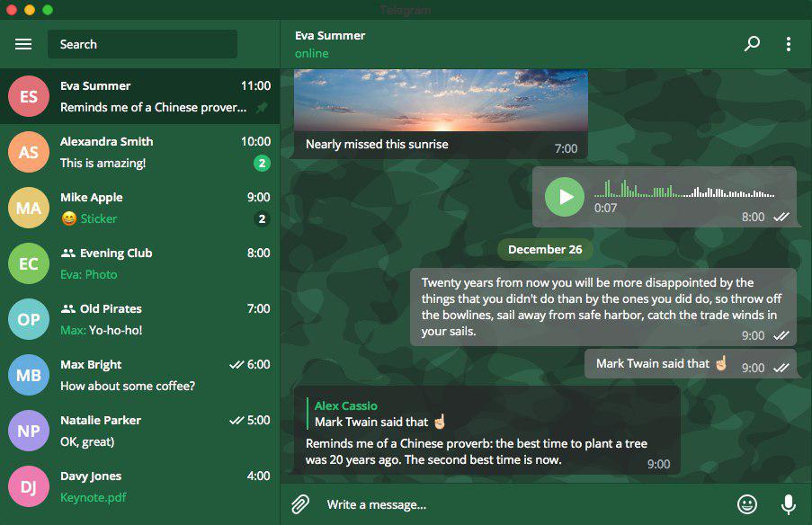The width and height of the screenshot is (812, 525).
Task: Click the pointing-up emoji in sent message
Action: (x=721, y=363)
